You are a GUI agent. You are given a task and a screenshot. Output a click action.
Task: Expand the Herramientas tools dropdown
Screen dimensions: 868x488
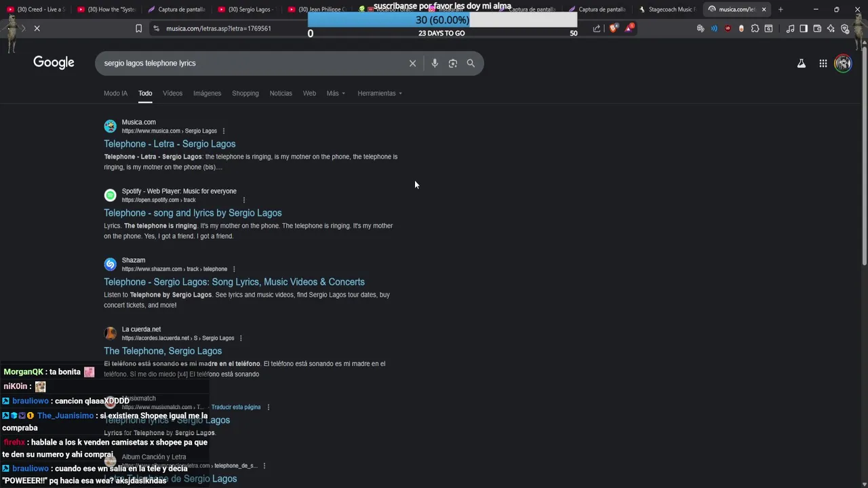pos(380,93)
